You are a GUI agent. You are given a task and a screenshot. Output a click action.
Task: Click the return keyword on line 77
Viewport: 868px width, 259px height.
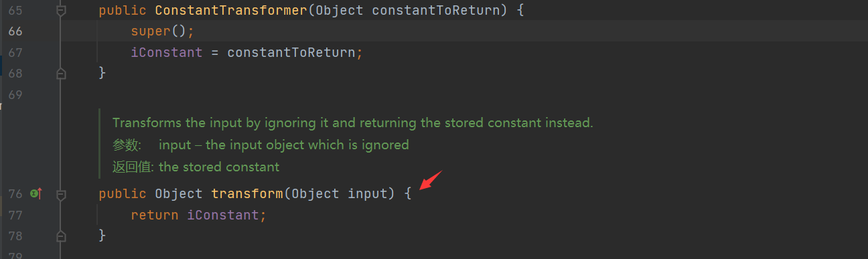(x=155, y=215)
